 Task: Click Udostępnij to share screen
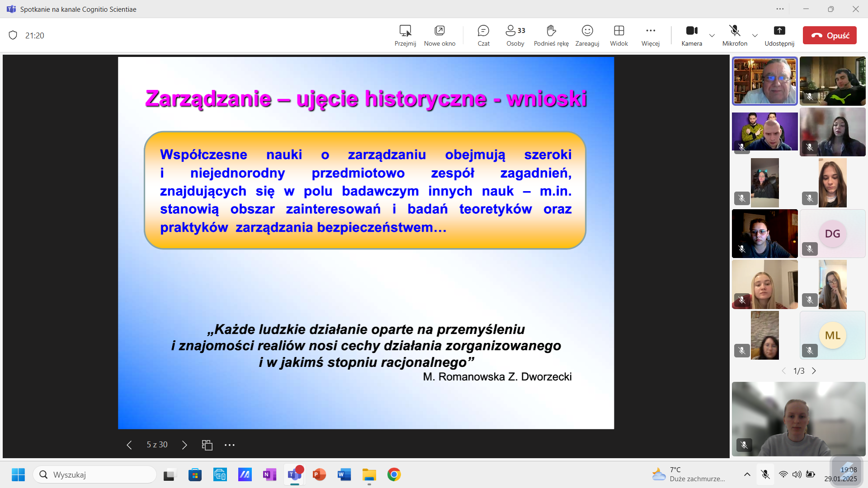[779, 35]
